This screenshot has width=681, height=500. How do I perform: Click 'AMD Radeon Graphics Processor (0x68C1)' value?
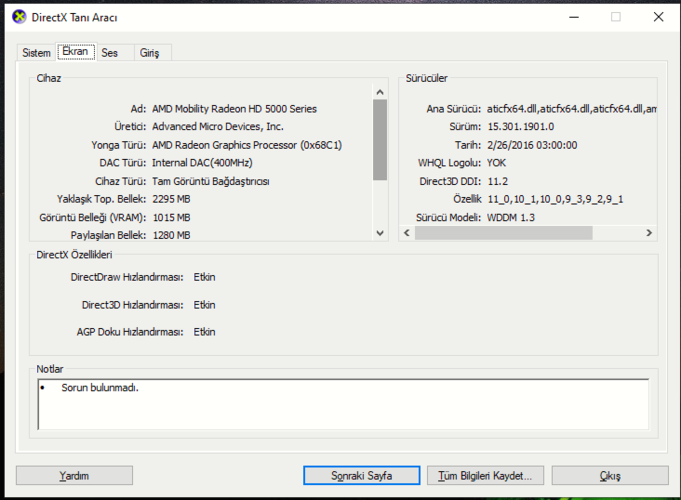(x=247, y=145)
